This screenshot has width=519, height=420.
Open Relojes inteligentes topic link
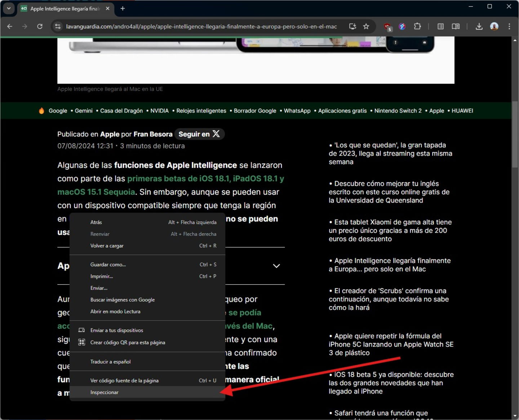click(x=201, y=111)
